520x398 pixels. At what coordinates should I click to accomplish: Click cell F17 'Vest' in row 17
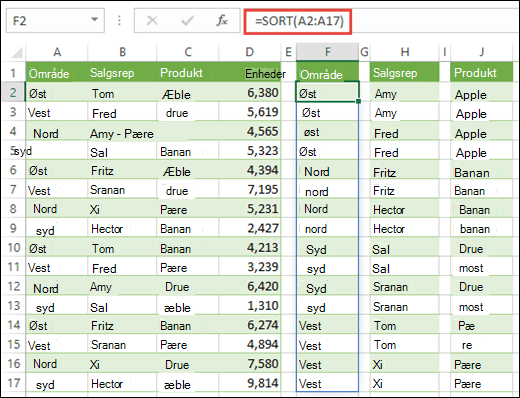[x=327, y=383]
